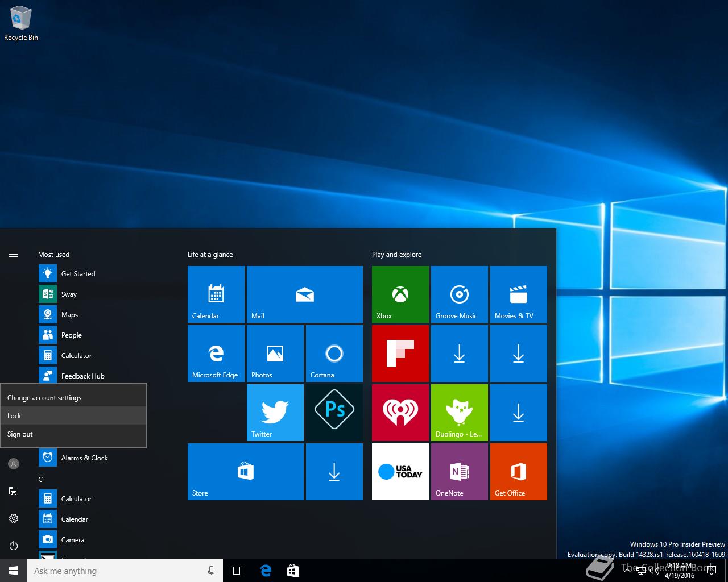Viewport: 728px width, 582px height.
Task: Open the iHeartRadio tile
Action: coord(400,413)
